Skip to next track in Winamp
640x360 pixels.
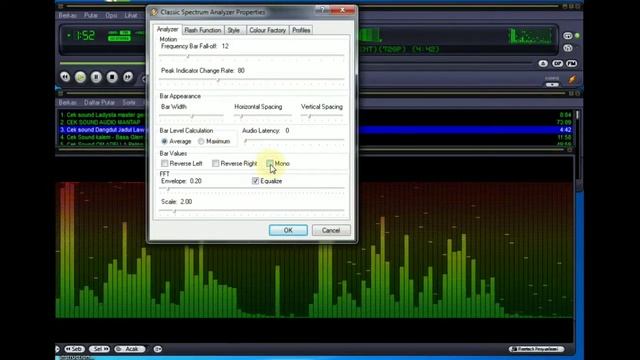(128, 77)
